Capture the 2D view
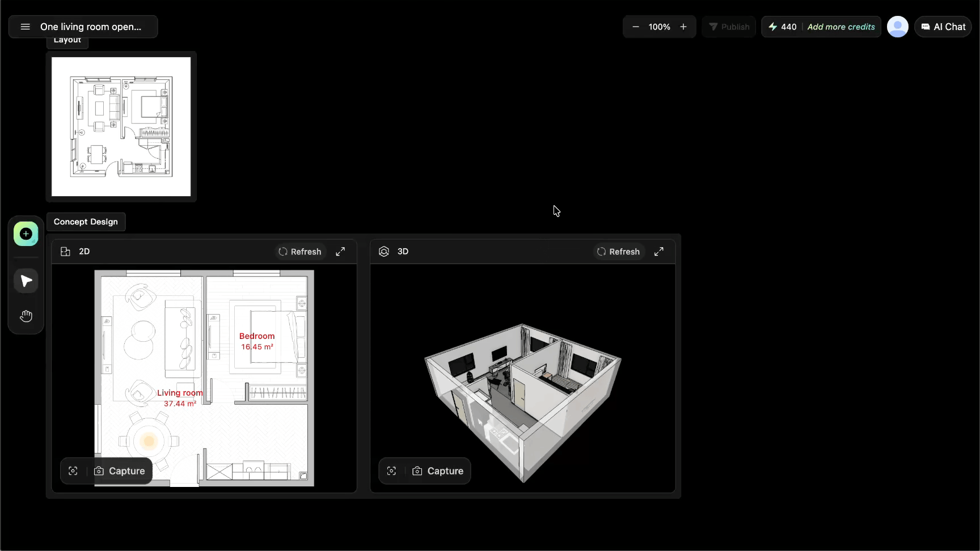Image resolution: width=980 pixels, height=551 pixels. (x=120, y=471)
